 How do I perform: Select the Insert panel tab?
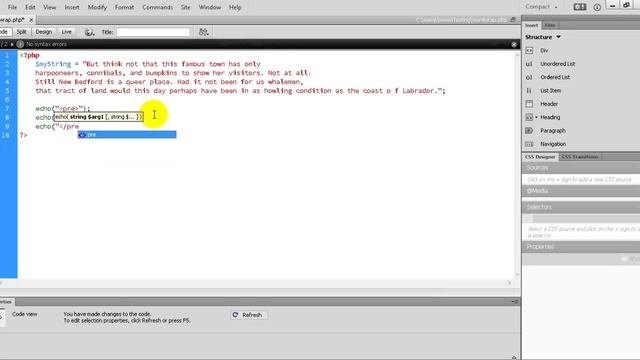click(531, 25)
